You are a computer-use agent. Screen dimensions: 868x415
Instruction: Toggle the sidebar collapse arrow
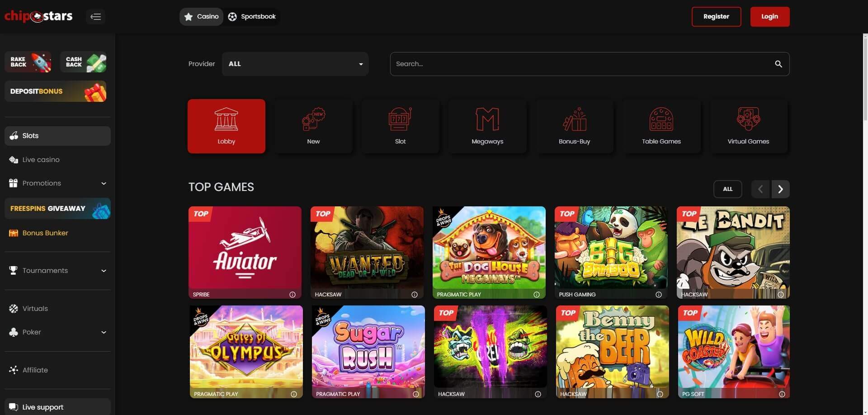pos(95,16)
